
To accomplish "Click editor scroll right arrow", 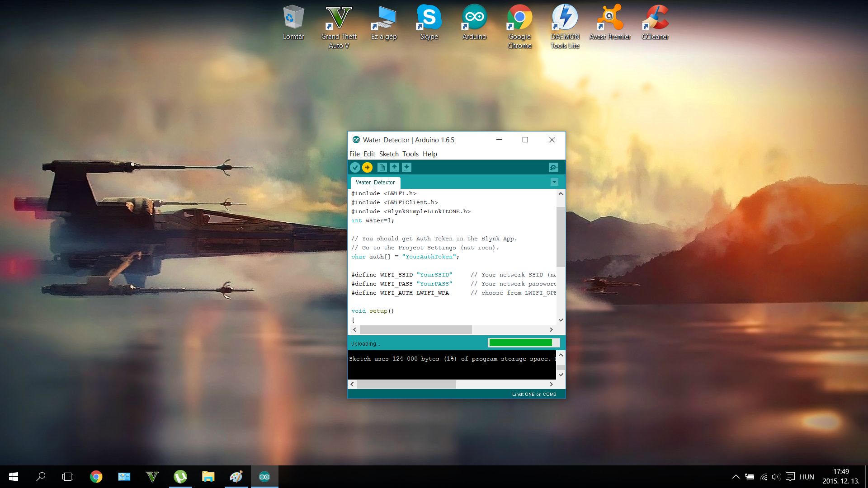I will [551, 330].
